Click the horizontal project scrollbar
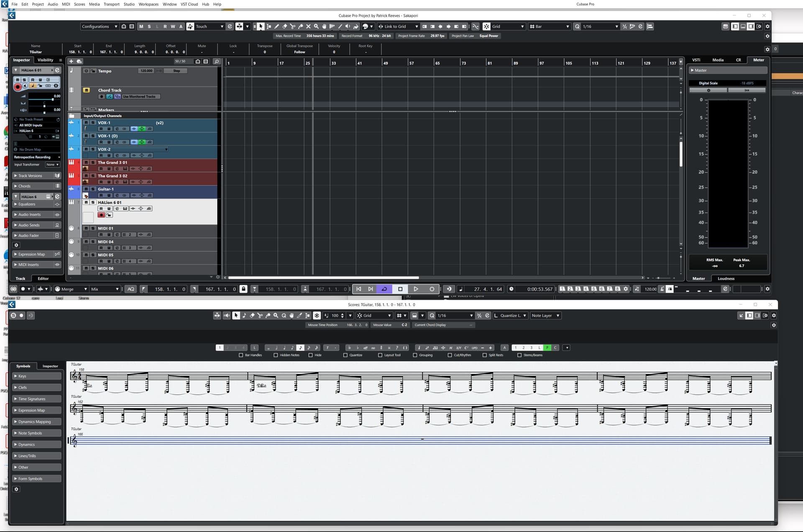The image size is (803, 532). pyautogui.click(x=323, y=278)
